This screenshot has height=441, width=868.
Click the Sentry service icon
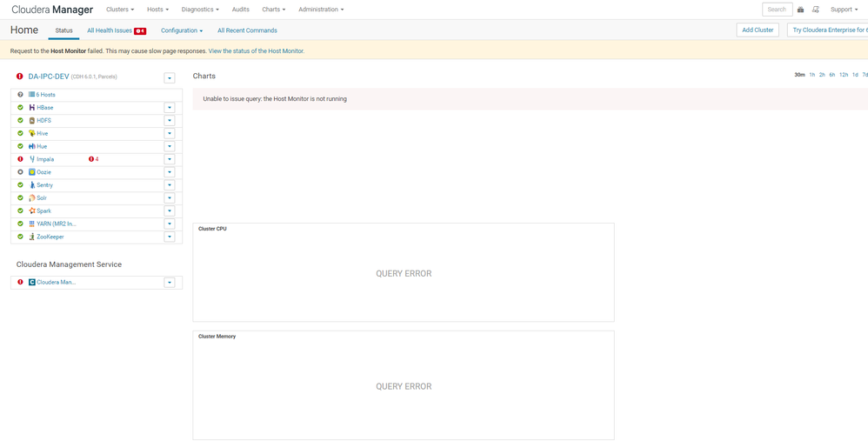tap(31, 185)
